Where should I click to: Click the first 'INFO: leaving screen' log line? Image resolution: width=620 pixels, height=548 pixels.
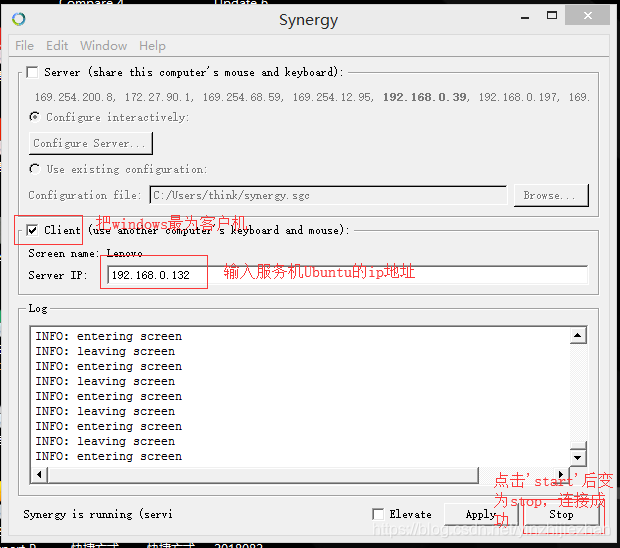coord(105,351)
